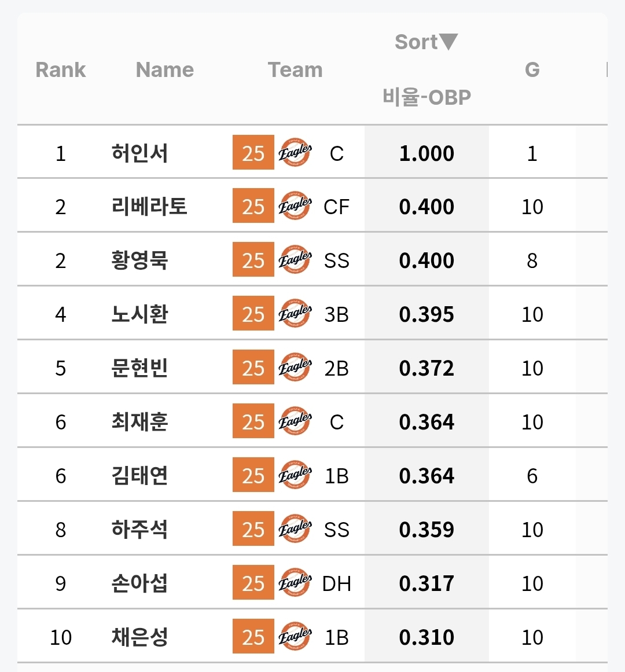Open player 허인서's profile
Screen dimensions: 625x672
point(139,153)
